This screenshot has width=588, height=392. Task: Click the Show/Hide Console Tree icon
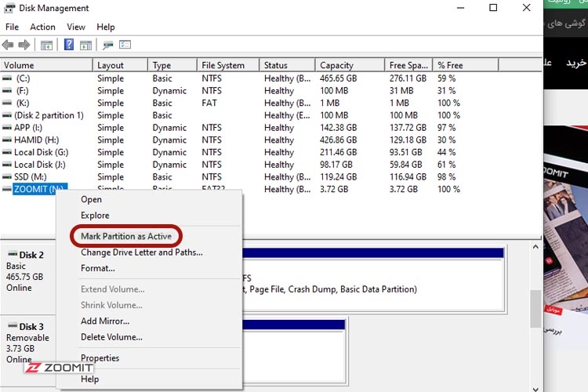pos(47,45)
